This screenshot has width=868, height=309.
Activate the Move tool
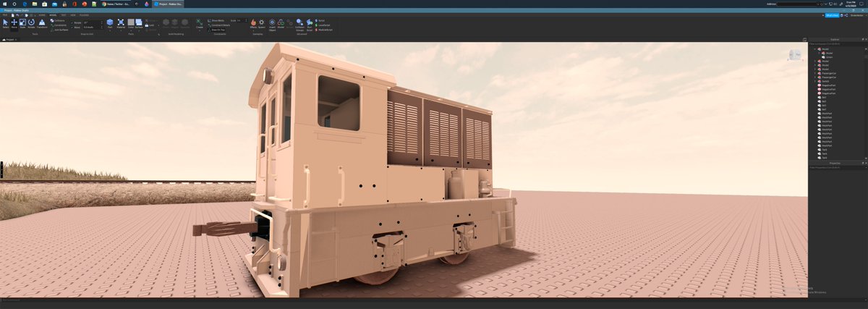pos(14,24)
